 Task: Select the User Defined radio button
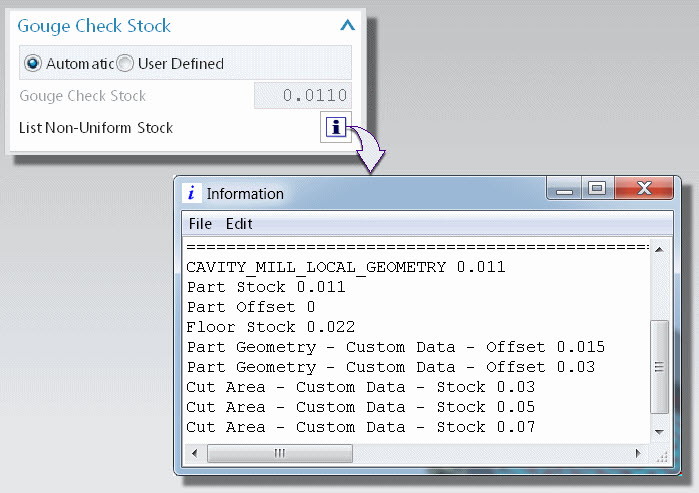(125, 63)
